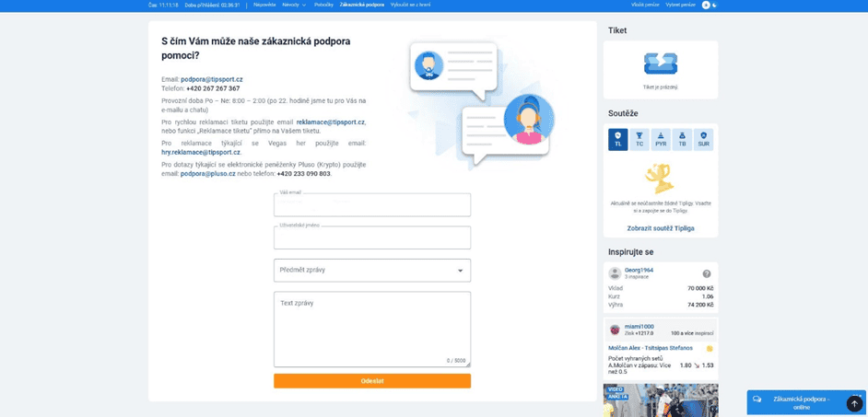Image resolution: width=868 pixels, height=417 pixels.
Task: Open Georg1964 user profile name
Action: pos(639,270)
